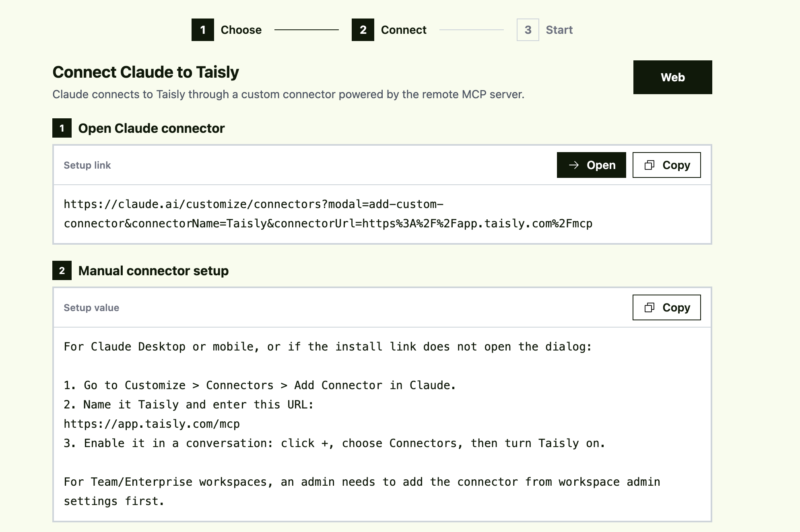Screen dimensions: 800x532
Task: Click the copy icon in Setup value header
Action: coord(649,307)
